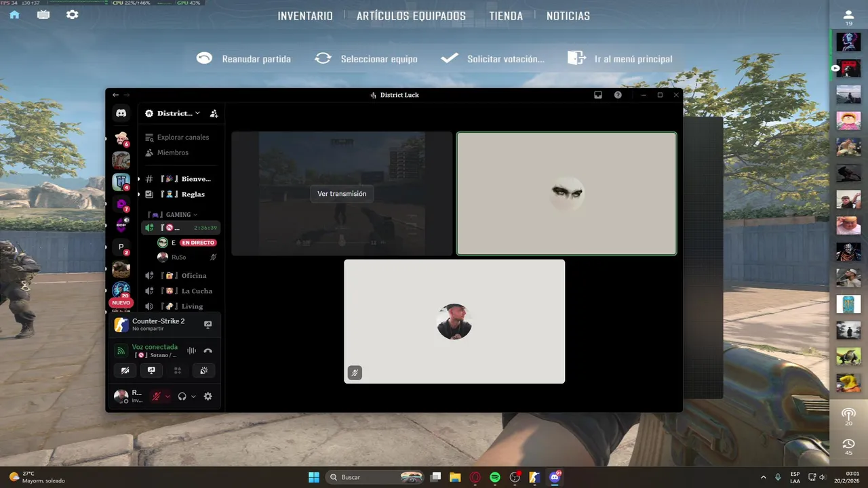The height and width of the screenshot is (488, 868).
Task: Turn on the camera in voice panel
Action: pyautogui.click(x=125, y=371)
